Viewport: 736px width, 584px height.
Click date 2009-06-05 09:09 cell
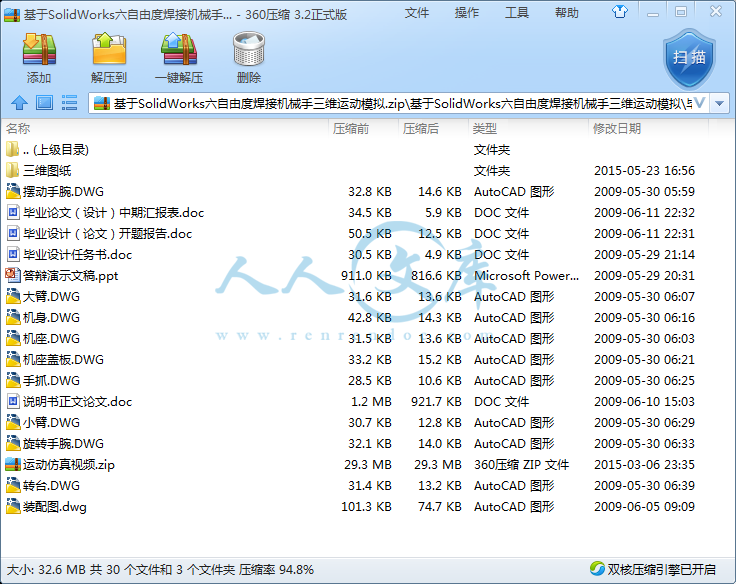pos(644,507)
